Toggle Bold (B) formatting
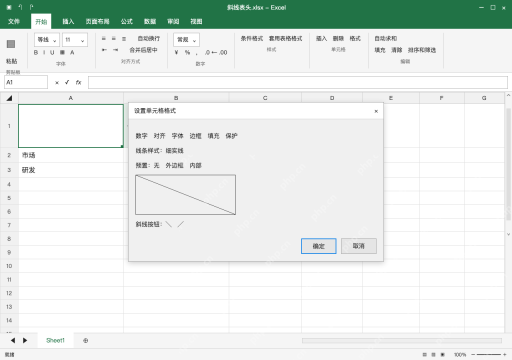 [36, 52]
